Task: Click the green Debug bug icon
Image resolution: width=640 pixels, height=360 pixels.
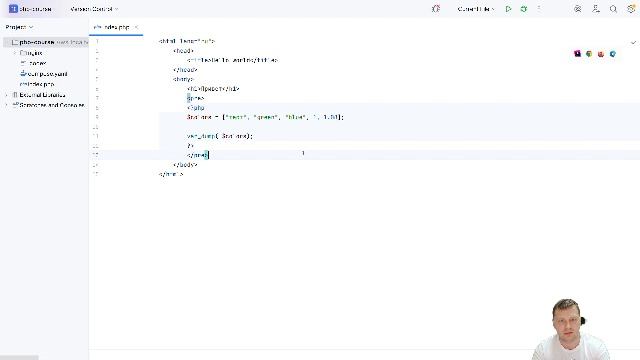Action: (524, 9)
